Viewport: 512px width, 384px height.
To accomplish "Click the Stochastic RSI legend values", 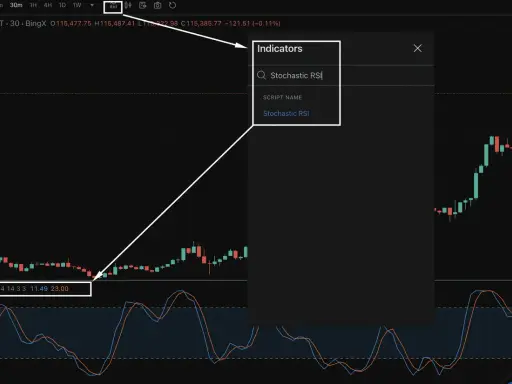I will pos(34,289).
